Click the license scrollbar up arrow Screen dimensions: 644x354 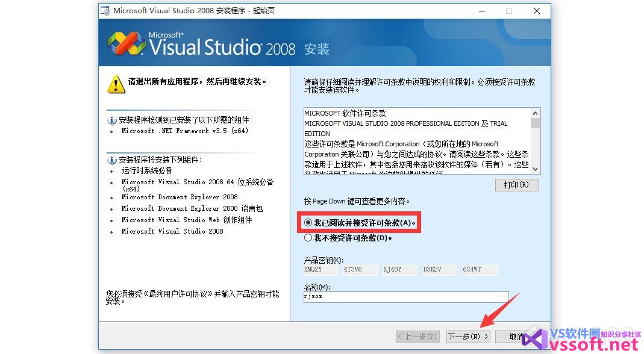tap(535, 113)
